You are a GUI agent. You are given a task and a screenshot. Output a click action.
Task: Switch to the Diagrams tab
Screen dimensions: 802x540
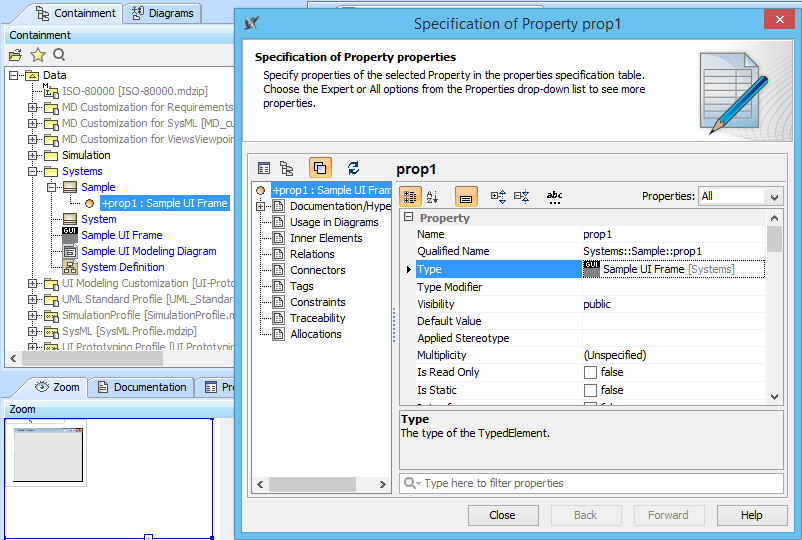(163, 13)
